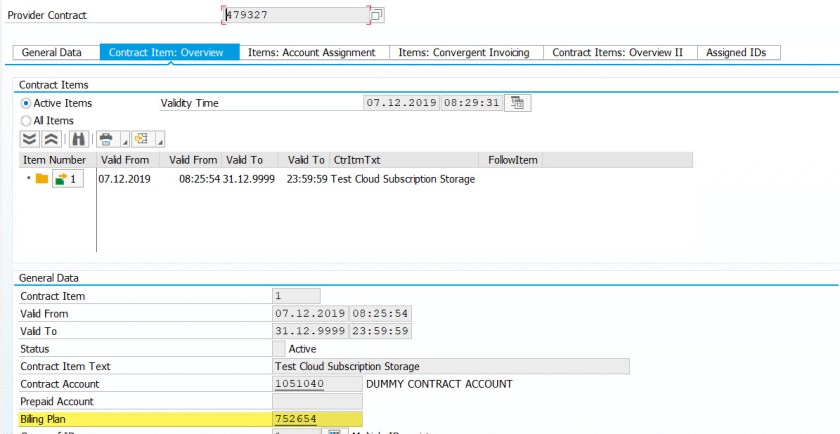
Task: Click the yellow folder icon for item 1
Action: [x=41, y=179]
